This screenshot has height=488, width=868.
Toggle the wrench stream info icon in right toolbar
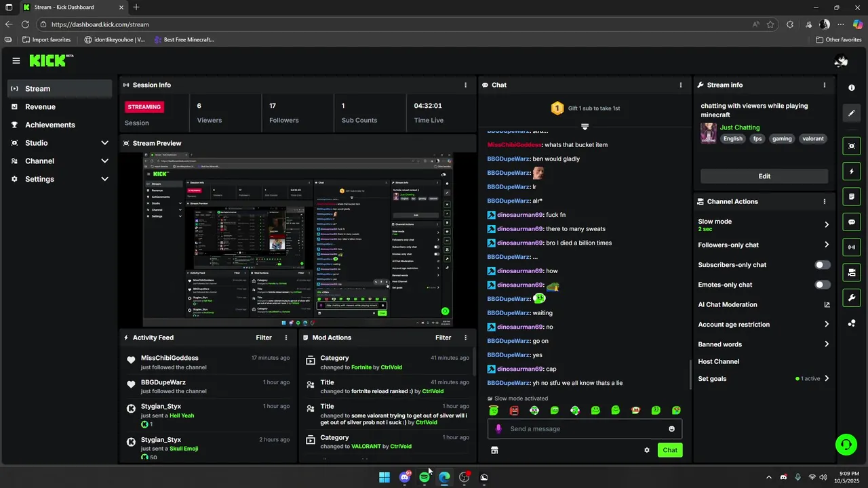852,298
